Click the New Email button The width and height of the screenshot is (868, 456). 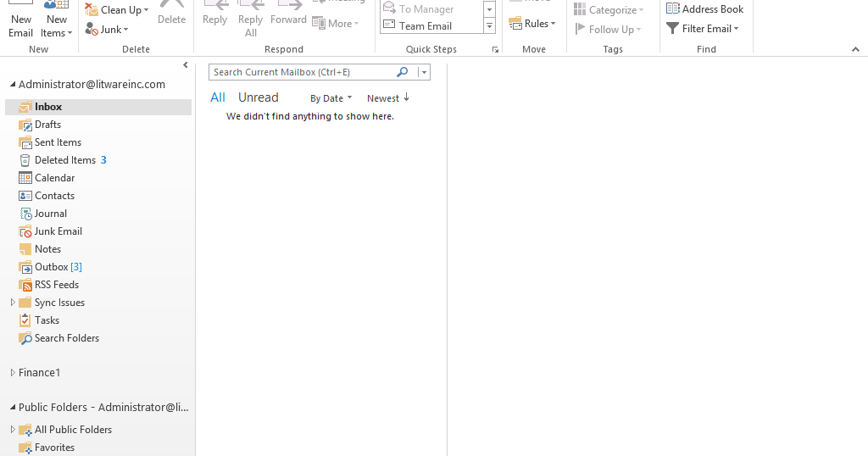point(21,20)
